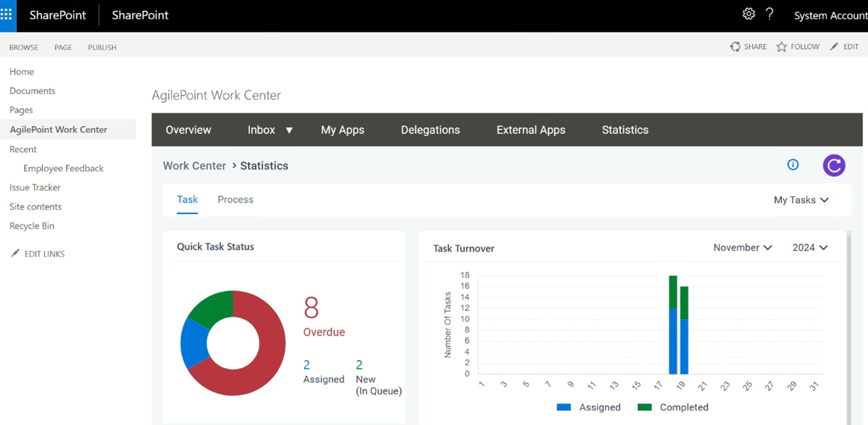Viewport: 868px width, 425px height.
Task: Open the SharePoint app launcher grid
Action: [x=7, y=15]
